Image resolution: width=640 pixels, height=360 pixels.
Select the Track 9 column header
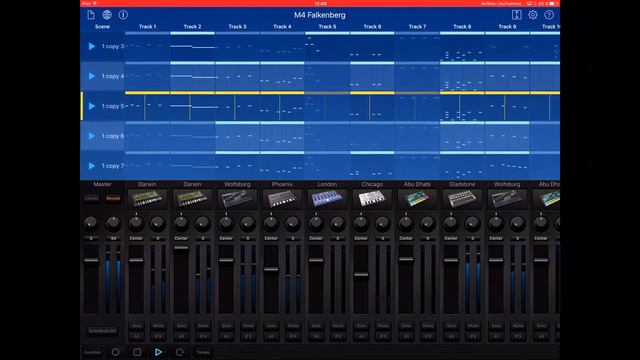click(507, 27)
